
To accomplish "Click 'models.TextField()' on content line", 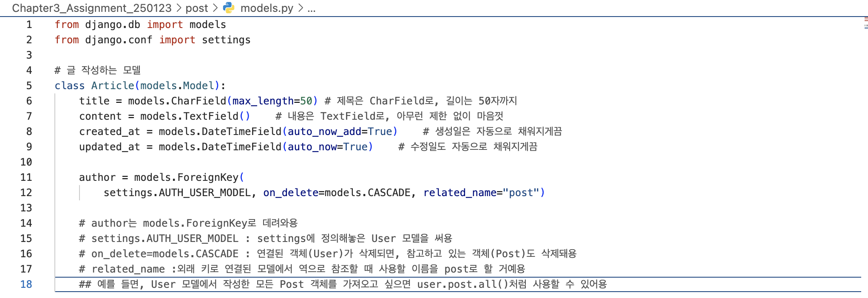I will click(x=195, y=116).
